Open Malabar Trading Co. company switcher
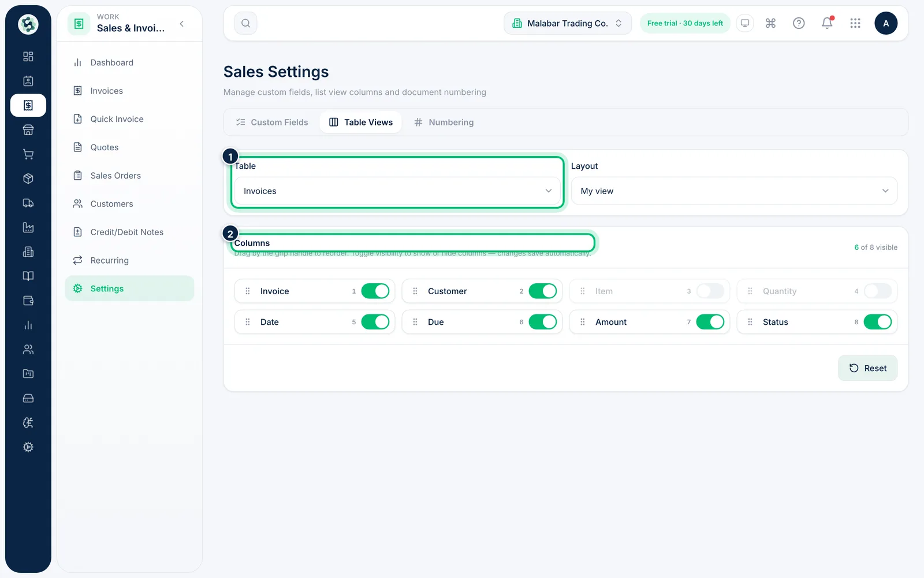This screenshot has height=578, width=924. click(x=568, y=23)
